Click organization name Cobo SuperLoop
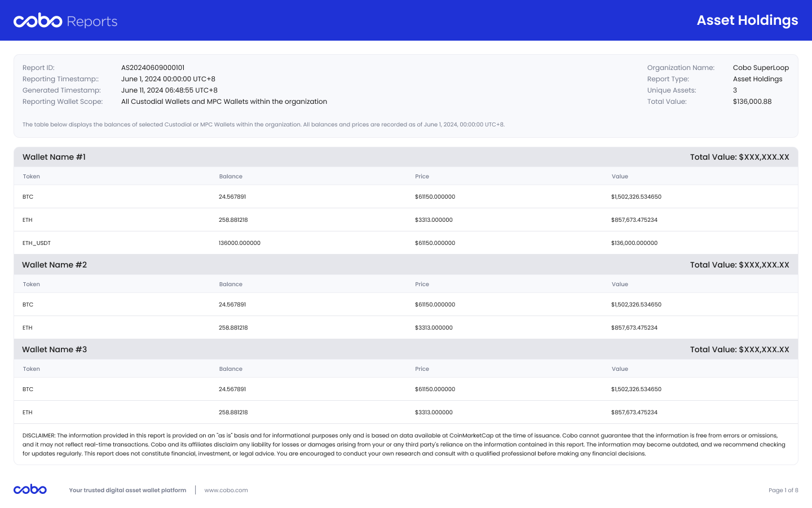This screenshot has height=508, width=812. (x=761, y=68)
